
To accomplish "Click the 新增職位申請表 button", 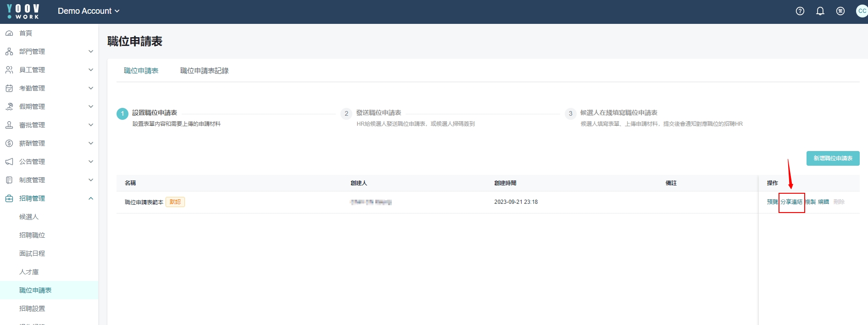I will pyautogui.click(x=833, y=158).
